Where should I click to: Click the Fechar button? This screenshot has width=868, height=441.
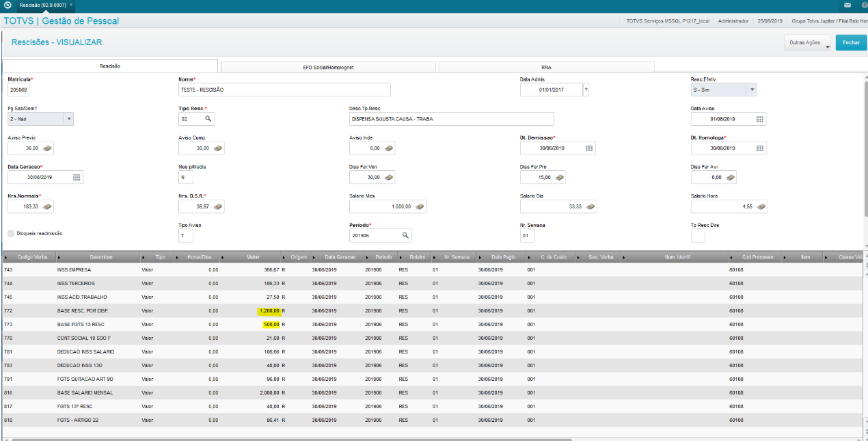(x=851, y=42)
